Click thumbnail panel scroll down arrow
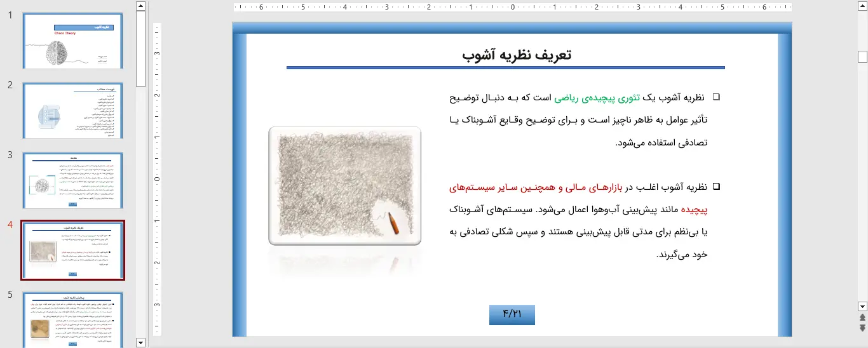 tap(141, 342)
